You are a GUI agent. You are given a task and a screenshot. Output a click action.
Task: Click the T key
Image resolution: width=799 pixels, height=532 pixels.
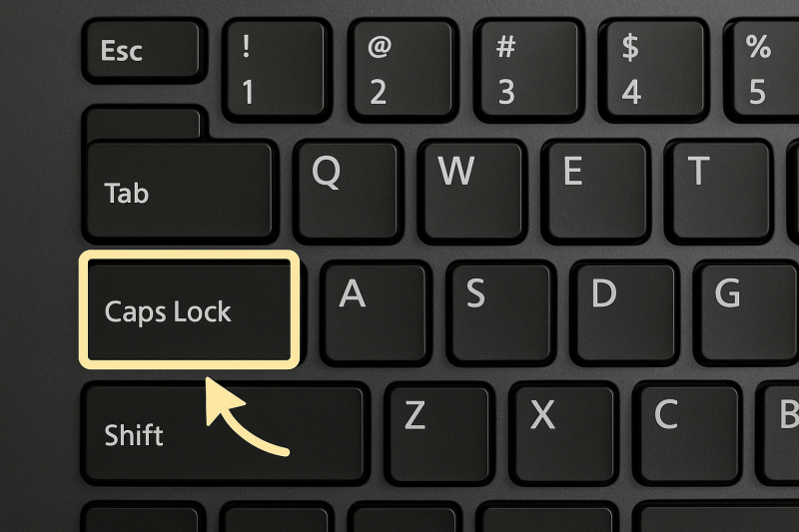point(719,191)
